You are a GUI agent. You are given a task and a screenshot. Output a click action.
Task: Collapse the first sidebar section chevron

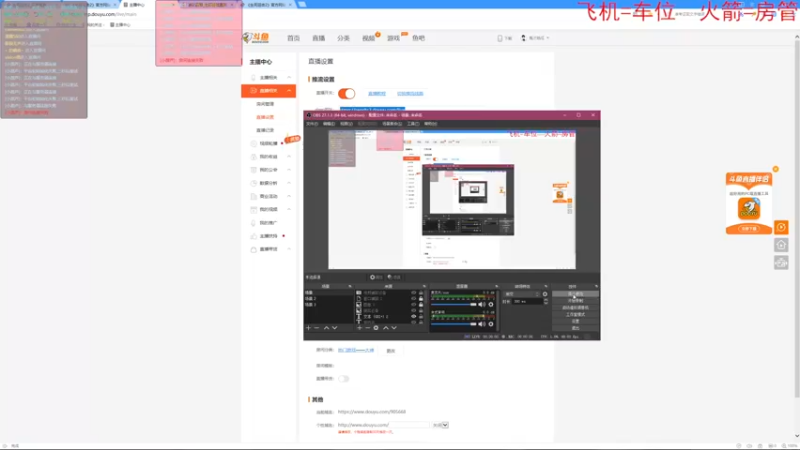pyautogui.click(x=289, y=78)
